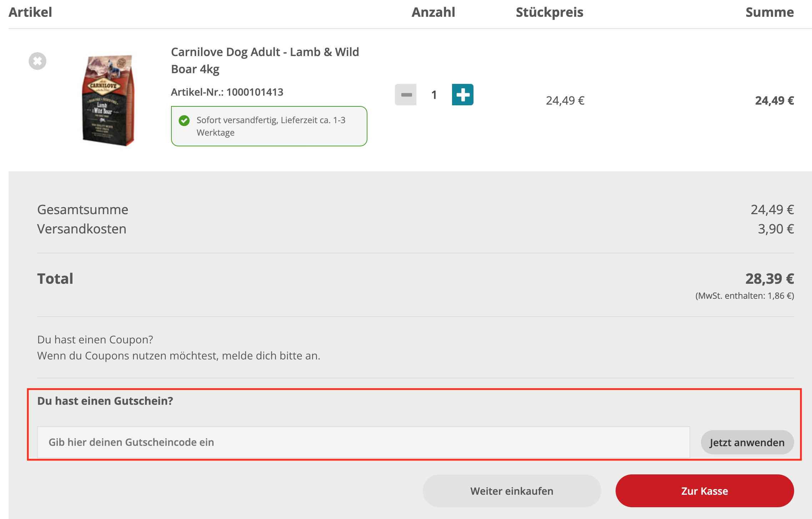Click the Total amount 28,39 €

pos(769,279)
